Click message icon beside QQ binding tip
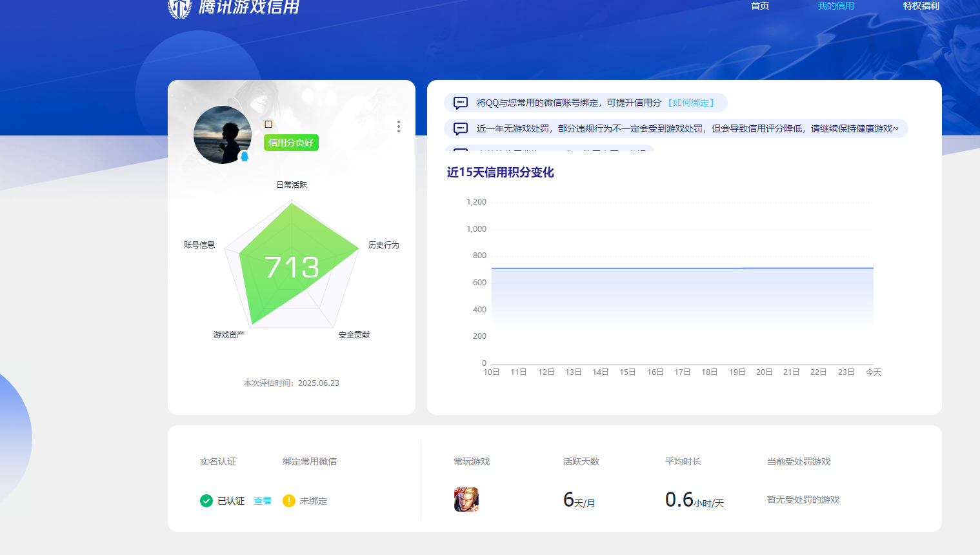The height and width of the screenshot is (555, 980). (461, 103)
